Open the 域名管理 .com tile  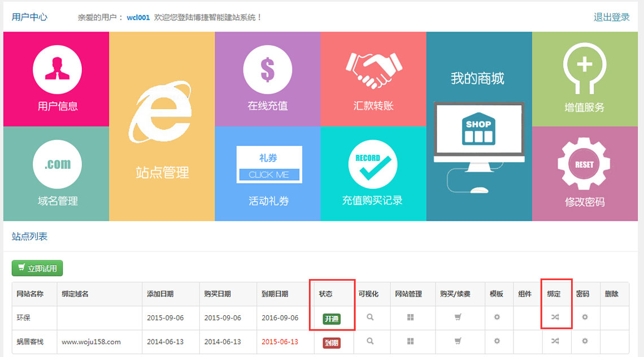(56, 173)
